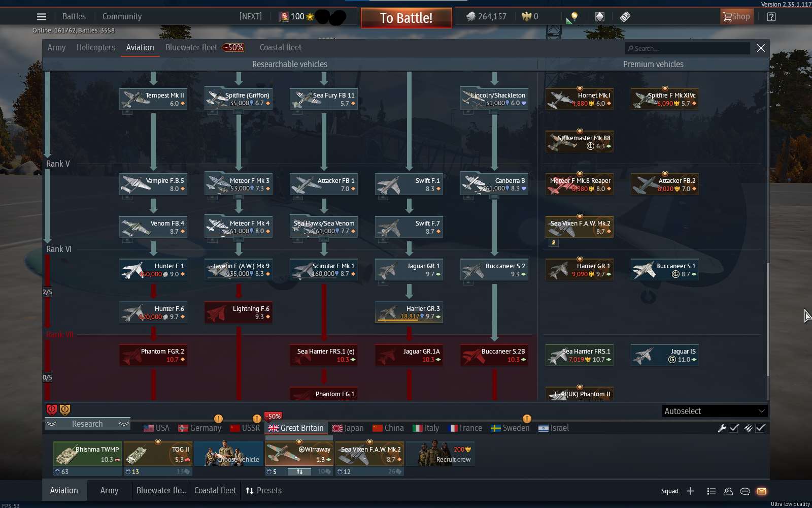The height and width of the screenshot is (508, 812).
Task: Switch to the Helicopters tab
Action: pyautogui.click(x=96, y=48)
